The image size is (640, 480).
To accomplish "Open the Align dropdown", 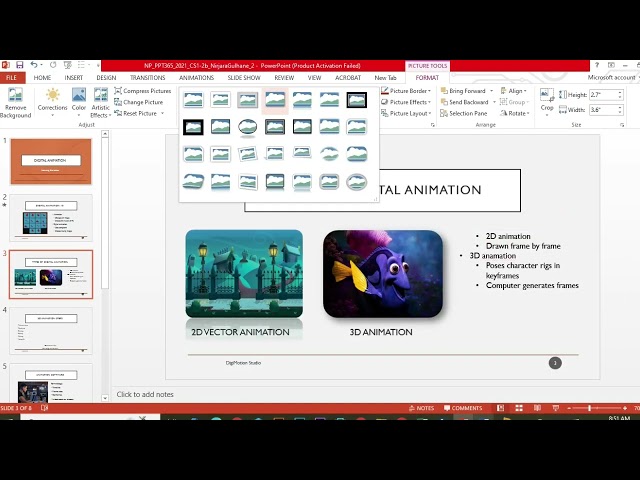I will point(513,91).
